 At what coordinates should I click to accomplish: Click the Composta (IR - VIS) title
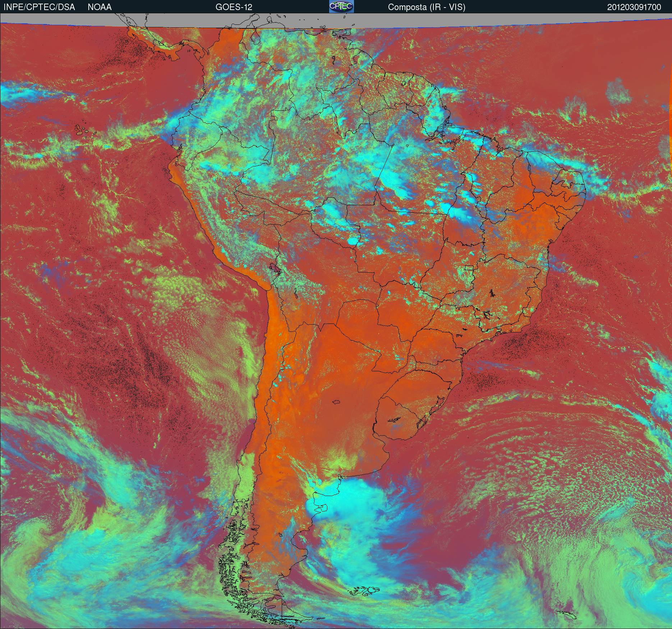(427, 7)
